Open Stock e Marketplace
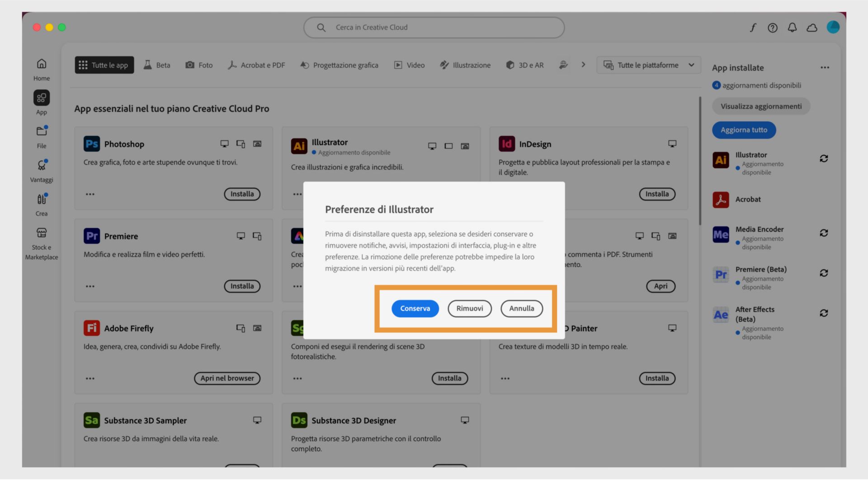Image resolution: width=868 pixels, height=480 pixels. [x=42, y=244]
